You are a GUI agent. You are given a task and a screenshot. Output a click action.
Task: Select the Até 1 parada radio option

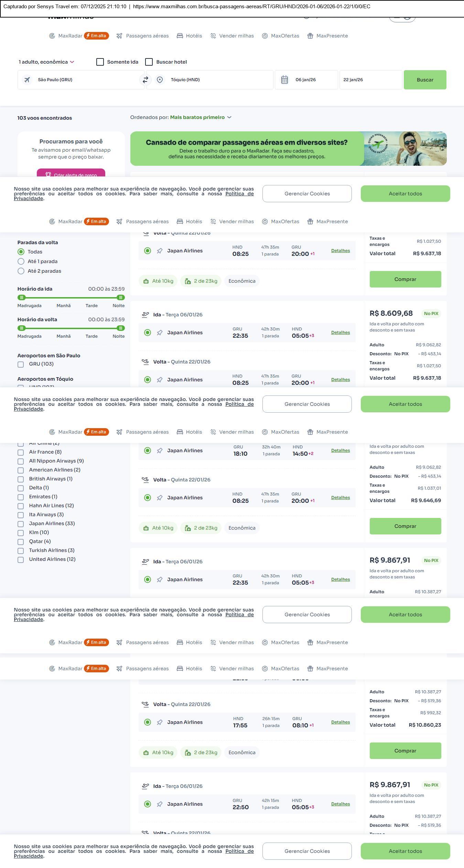click(21, 261)
